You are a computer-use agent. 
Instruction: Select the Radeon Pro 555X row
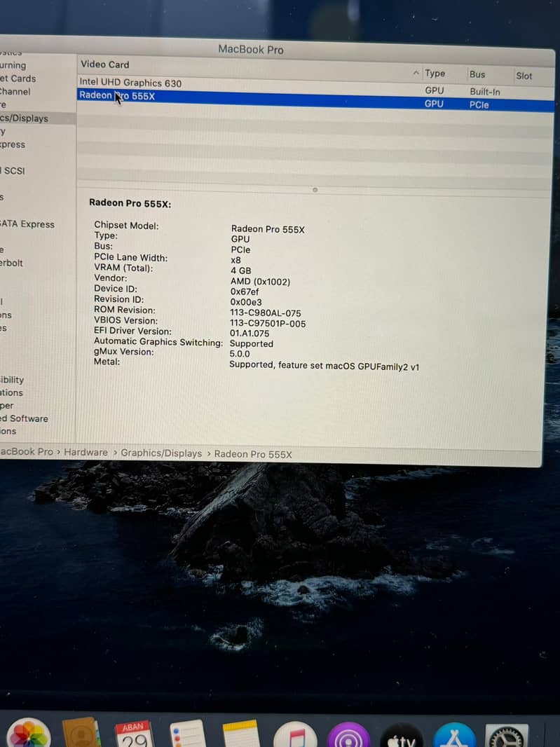[x=117, y=96]
